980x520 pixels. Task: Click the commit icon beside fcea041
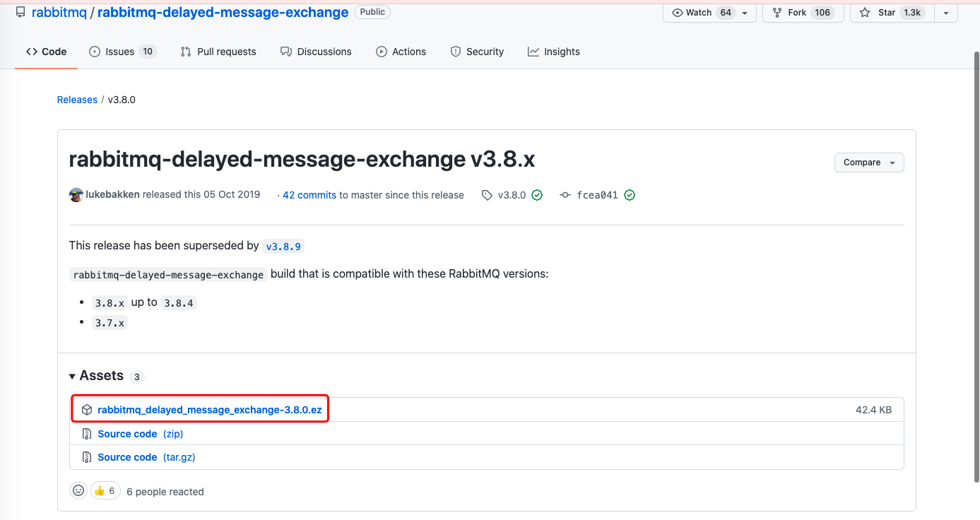tap(565, 195)
